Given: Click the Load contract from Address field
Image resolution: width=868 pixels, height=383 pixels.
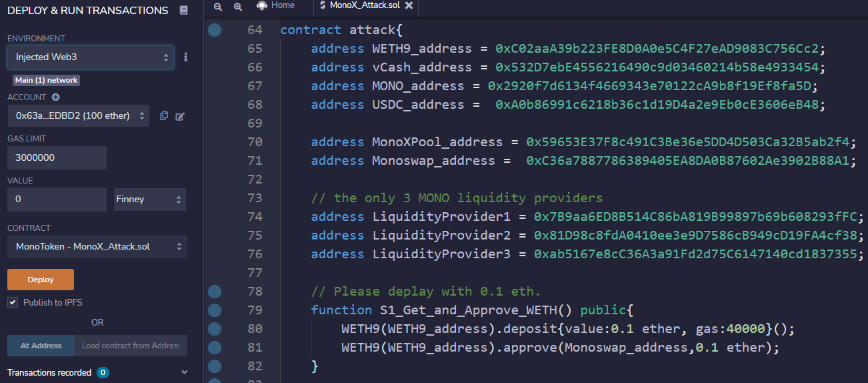Looking at the screenshot, I should point(131,346).
